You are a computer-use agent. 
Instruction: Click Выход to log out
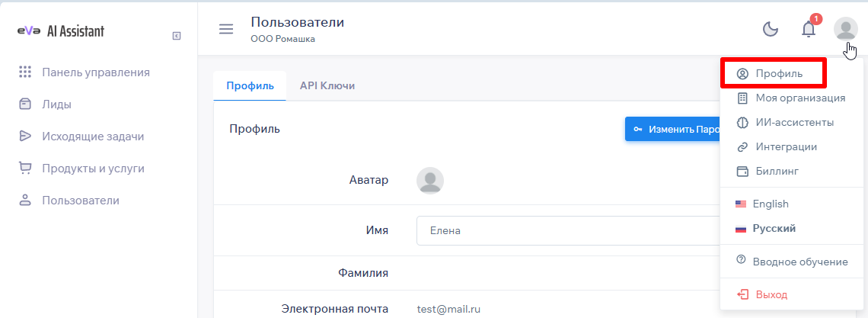click(x=771, y=294)
